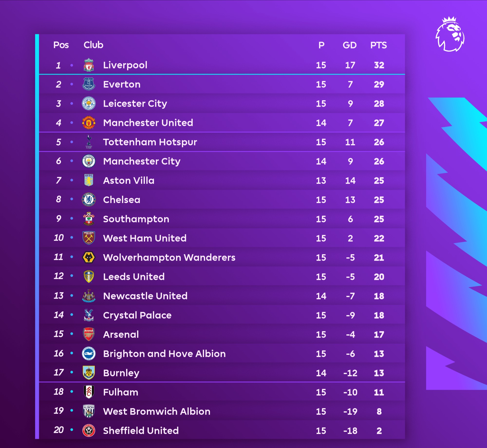
Task: Select the Manchester United badge
Action: point(89,123)
